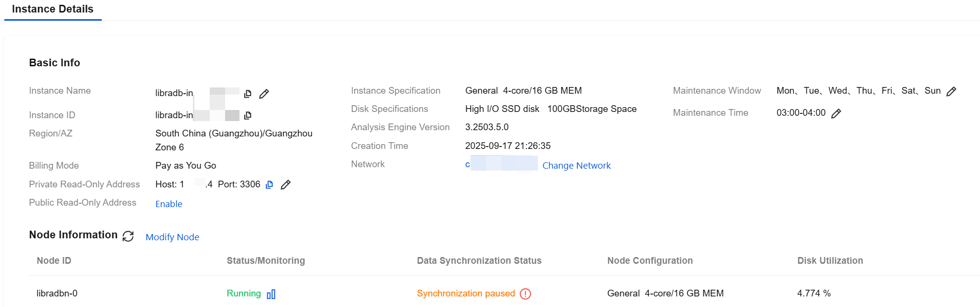Screen dimensions: 980x307
Task: Open the blurred network link
Action: (501, 164)
